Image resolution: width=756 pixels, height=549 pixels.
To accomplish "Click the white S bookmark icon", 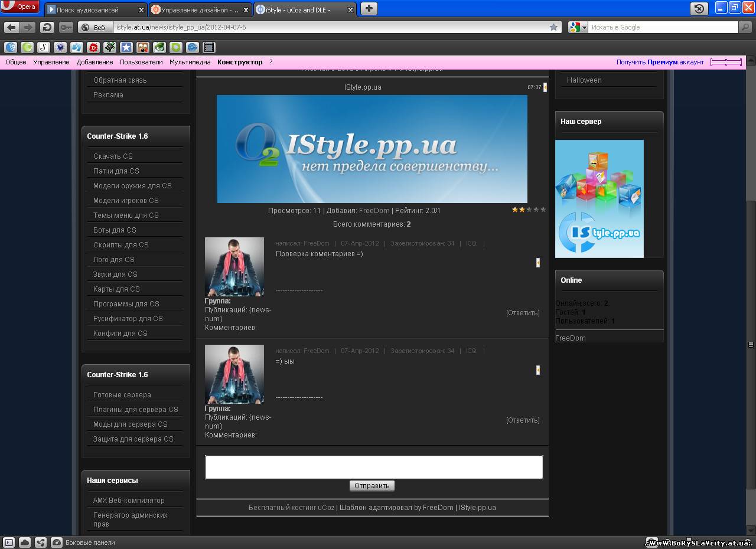I will [x=44, y=47].
